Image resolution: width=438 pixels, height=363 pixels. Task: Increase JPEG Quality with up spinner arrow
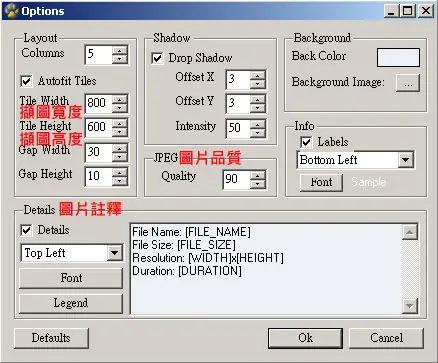(257, 175)
